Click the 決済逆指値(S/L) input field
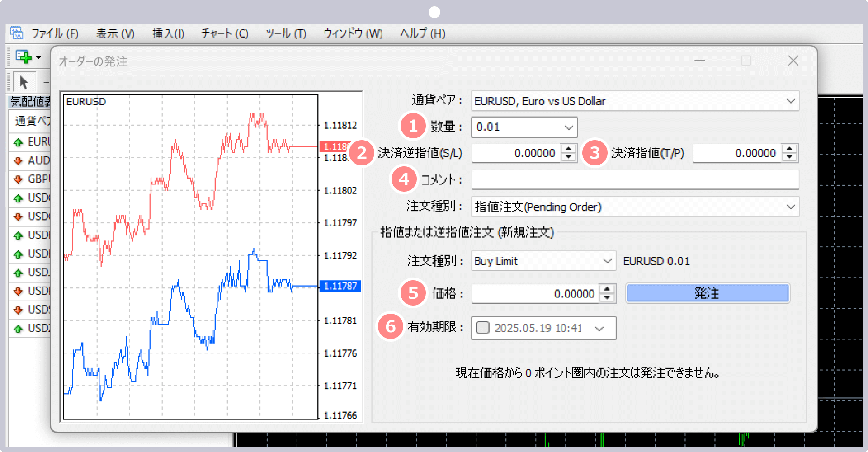Screen dimensions: 868x452 point(516,153)
